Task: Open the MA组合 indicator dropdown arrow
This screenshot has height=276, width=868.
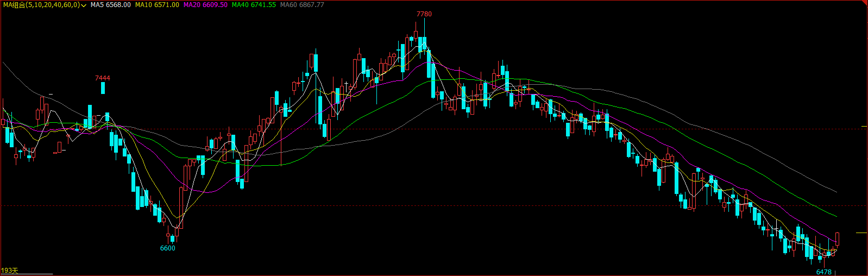Action: (84, 5)
